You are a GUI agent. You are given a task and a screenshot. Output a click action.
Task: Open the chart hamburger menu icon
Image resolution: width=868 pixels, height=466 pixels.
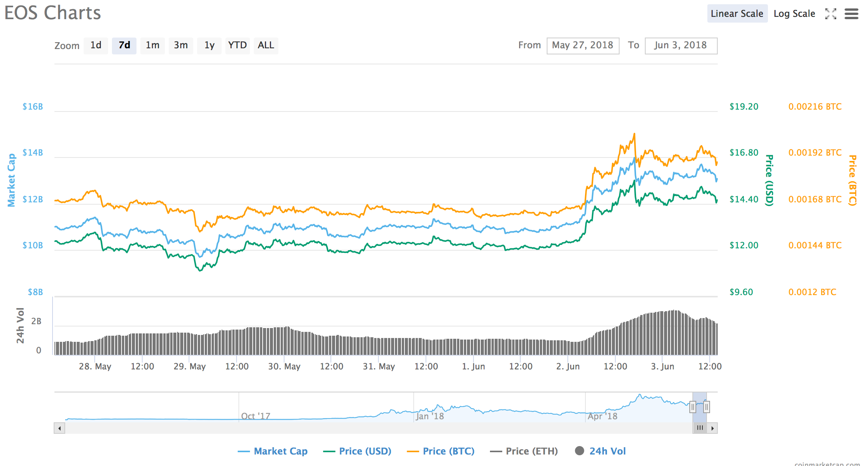click(x=852, y=14)
